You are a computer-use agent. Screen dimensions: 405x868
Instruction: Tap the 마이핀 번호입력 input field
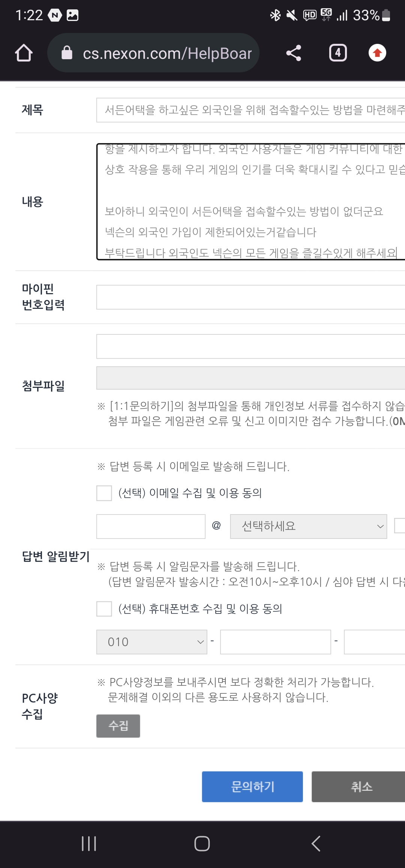250,297
